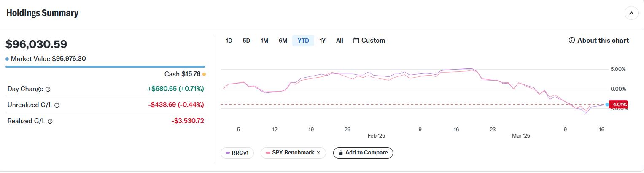This screenshot has width=644, height=173.
Task: Open the About this chart link
Action: click(603, 41)
